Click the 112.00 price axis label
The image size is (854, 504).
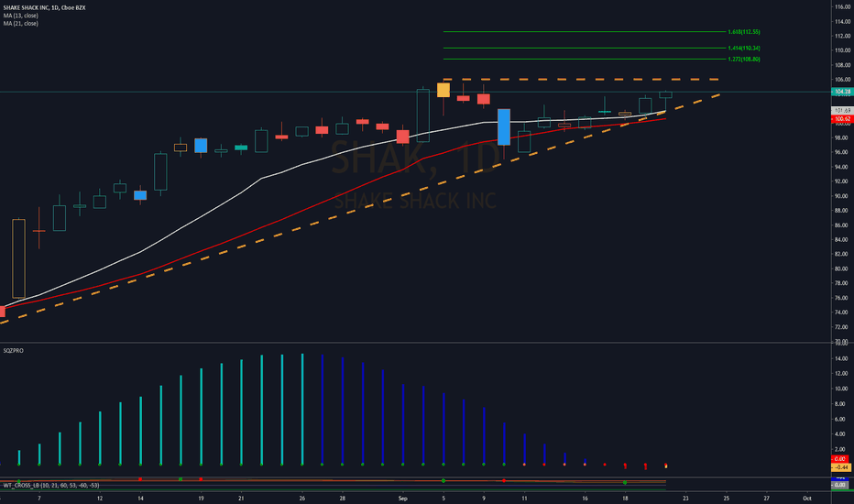(843, 36)
